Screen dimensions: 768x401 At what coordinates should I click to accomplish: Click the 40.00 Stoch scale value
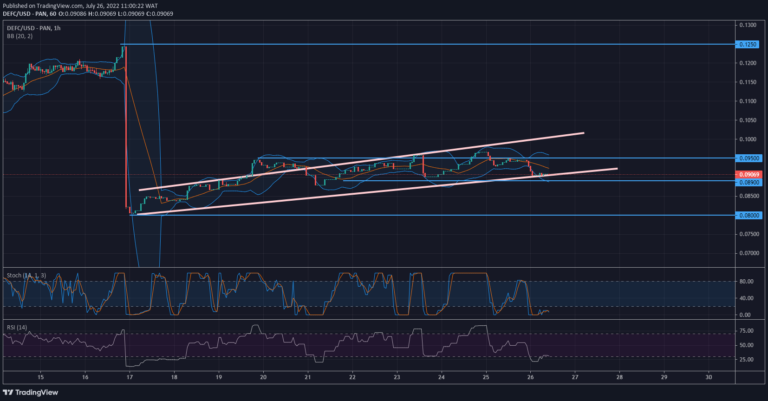tap(746, 298)
